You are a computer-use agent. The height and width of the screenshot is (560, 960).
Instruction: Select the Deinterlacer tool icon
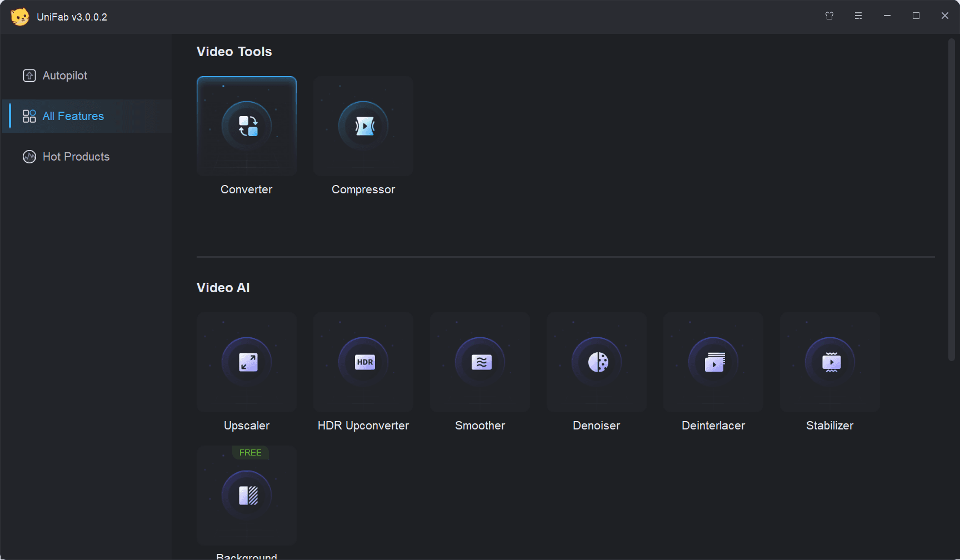(x=713, y=362)
